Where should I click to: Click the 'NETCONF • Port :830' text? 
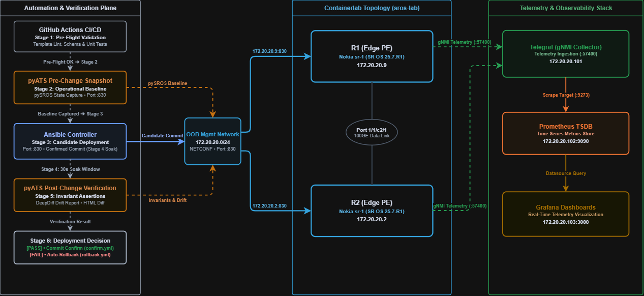[x=213, y=149]
